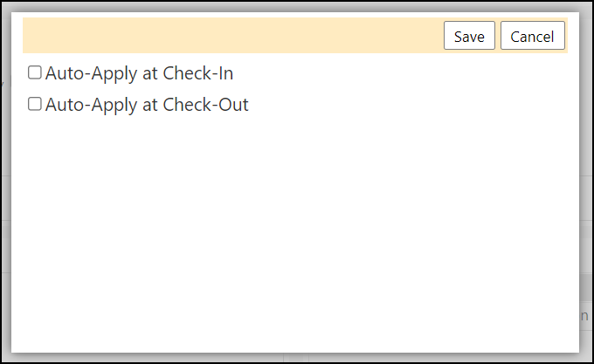Click the partially hidden text behind the dialog's right edge

point(584,316)
